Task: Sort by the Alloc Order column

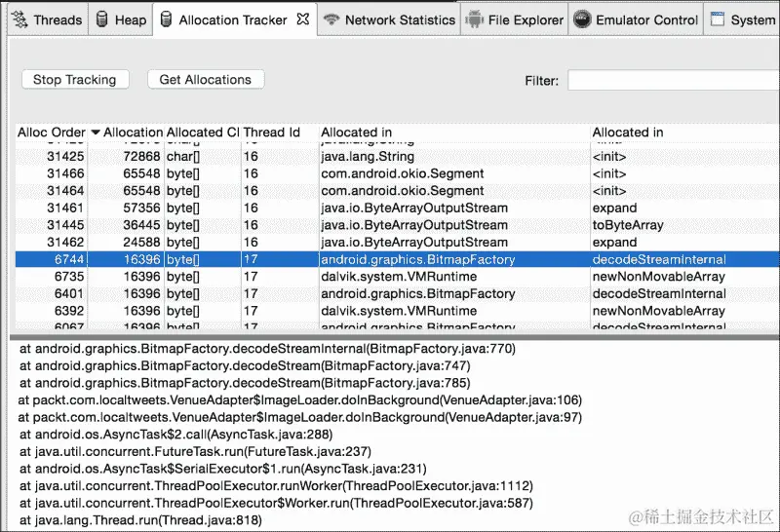Action: (x=52, y=133)
